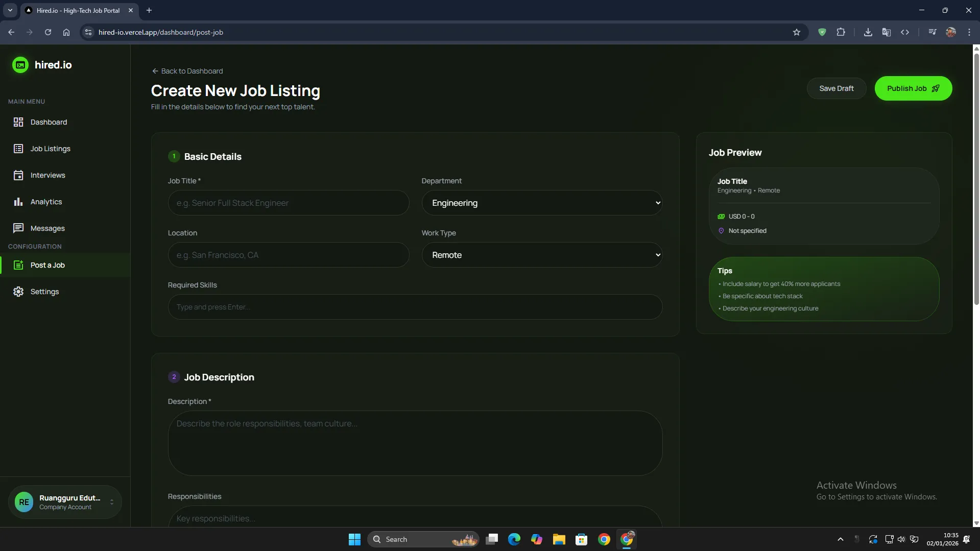980x551 pixels.
Task: Click the Required Skills input box
Action: [415, 307]
